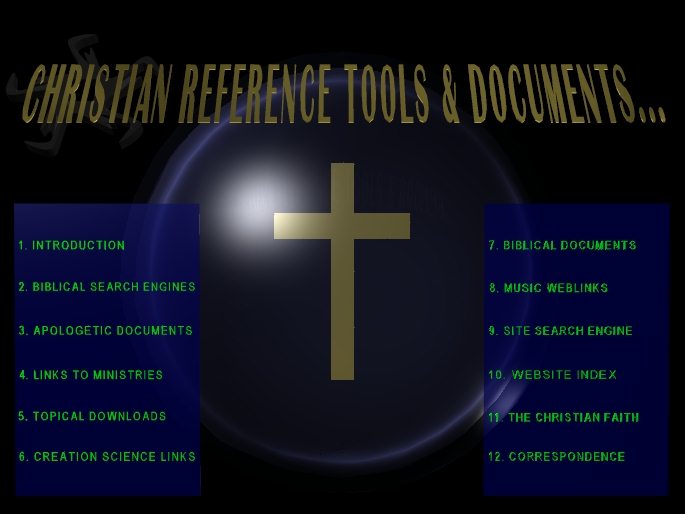Click the Correspondence link
Viewport: 685px width, 514px height.
(x=556, y=457)
